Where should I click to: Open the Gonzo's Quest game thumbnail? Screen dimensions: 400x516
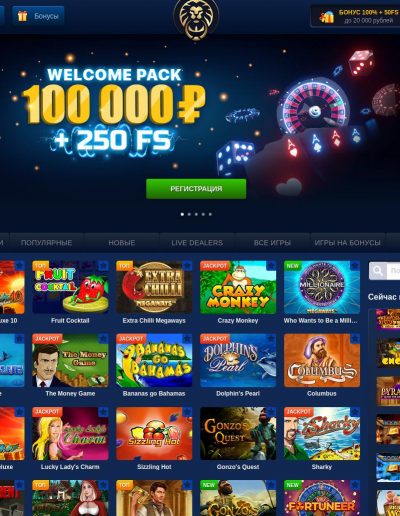(238, 433)
